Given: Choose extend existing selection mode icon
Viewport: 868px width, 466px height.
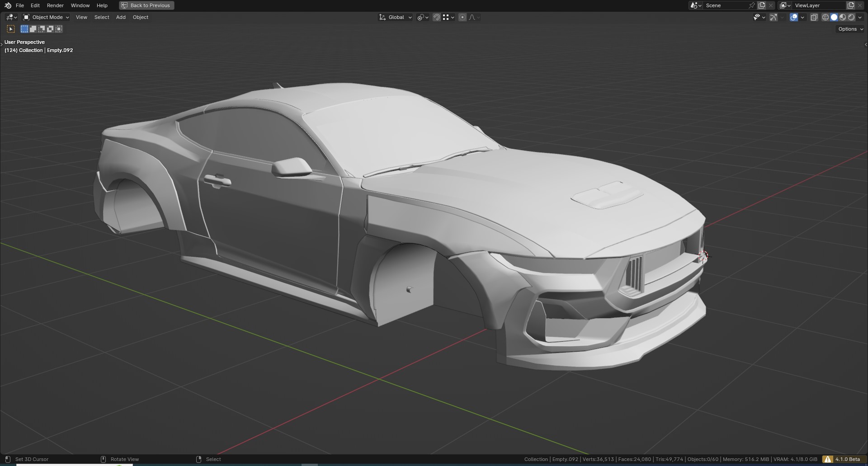Looking at the screenshot, I should pos(33,29).
